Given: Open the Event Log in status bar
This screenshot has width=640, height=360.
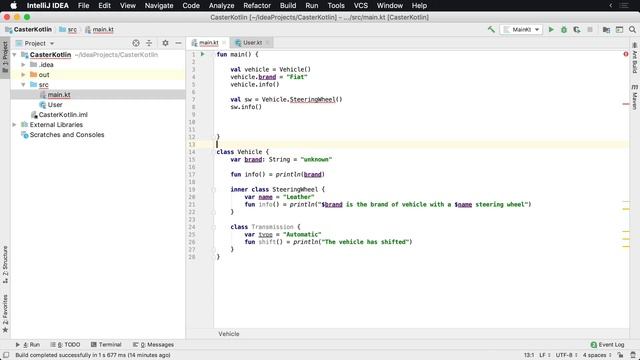Looking at the screenshot, I should click(607, 344).
